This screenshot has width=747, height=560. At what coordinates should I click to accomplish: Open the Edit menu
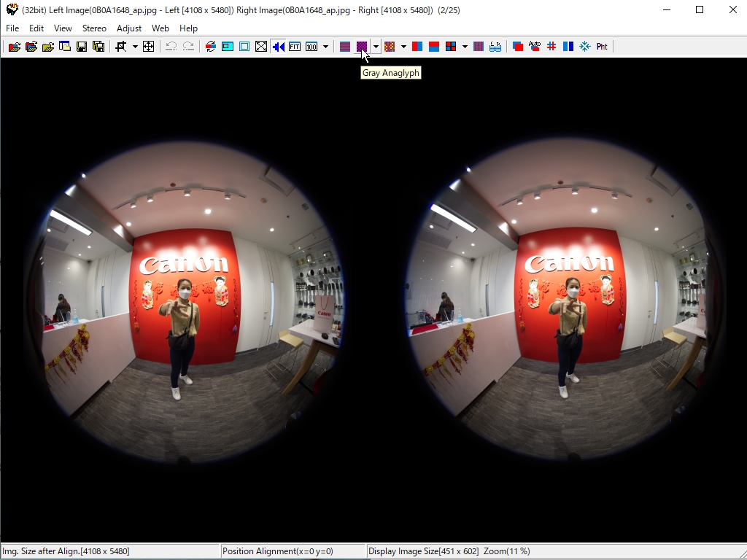[x=36, y=28]
